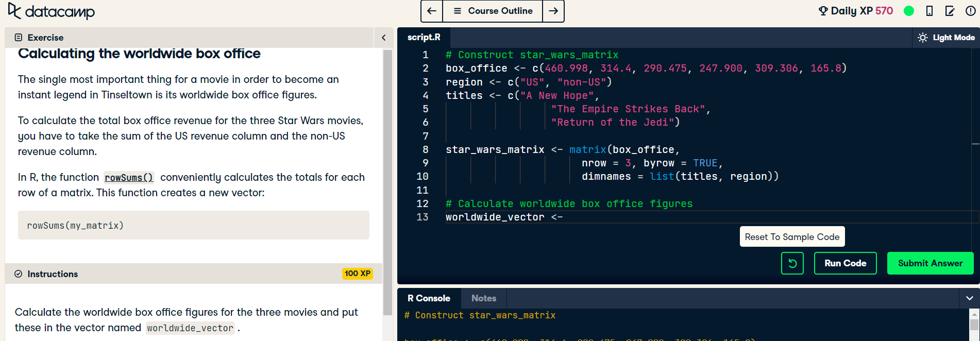Viewport: 980px width, 341px height.
Task: Select the script.R editor tab
Action: (424, 37)
